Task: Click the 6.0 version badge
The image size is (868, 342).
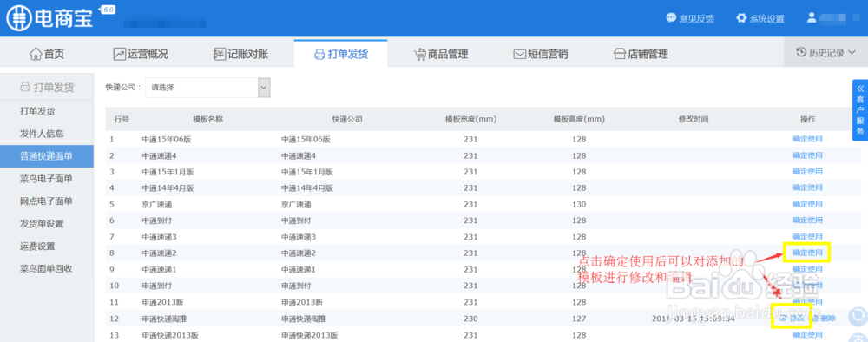Action: coord(107,10)
